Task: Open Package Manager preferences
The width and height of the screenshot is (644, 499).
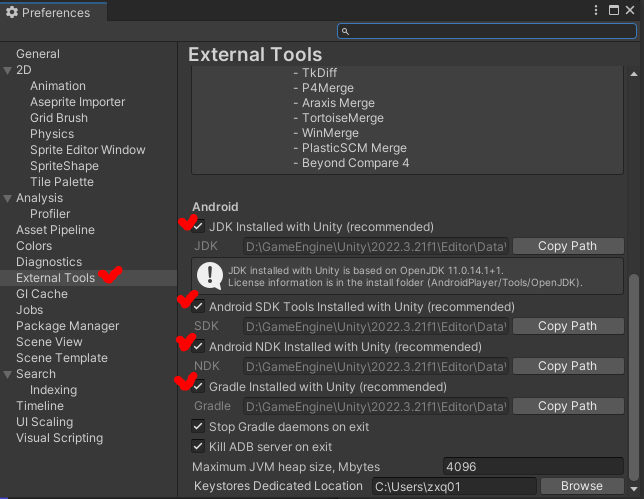Action: pos(67,326)
